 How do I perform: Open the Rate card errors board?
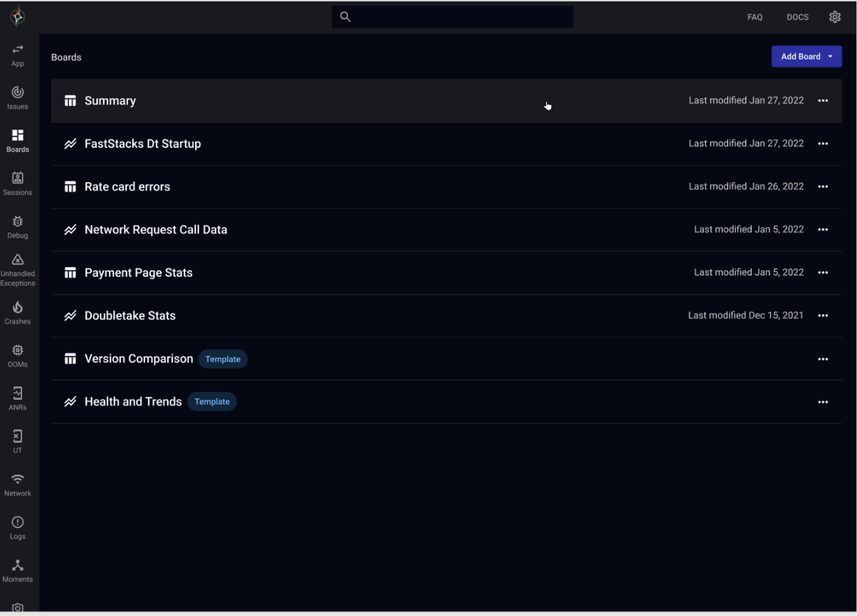[x=446, y=187]
